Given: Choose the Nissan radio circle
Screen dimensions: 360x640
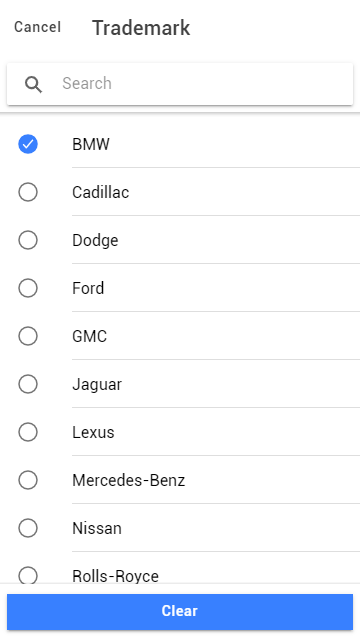Looking at the screenshot, I should click(28, 528).
